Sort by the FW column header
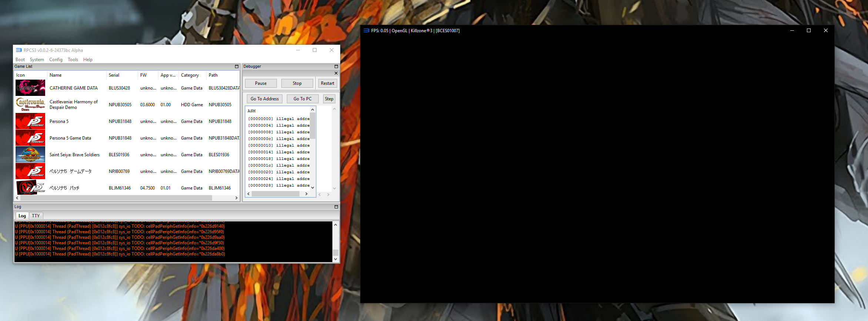 click(x=148, y=75)
